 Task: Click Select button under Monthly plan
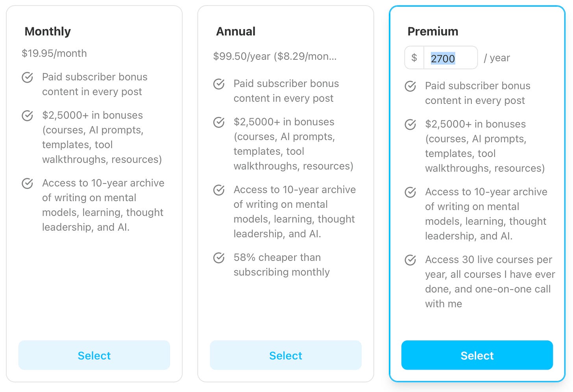pos(94,355)
